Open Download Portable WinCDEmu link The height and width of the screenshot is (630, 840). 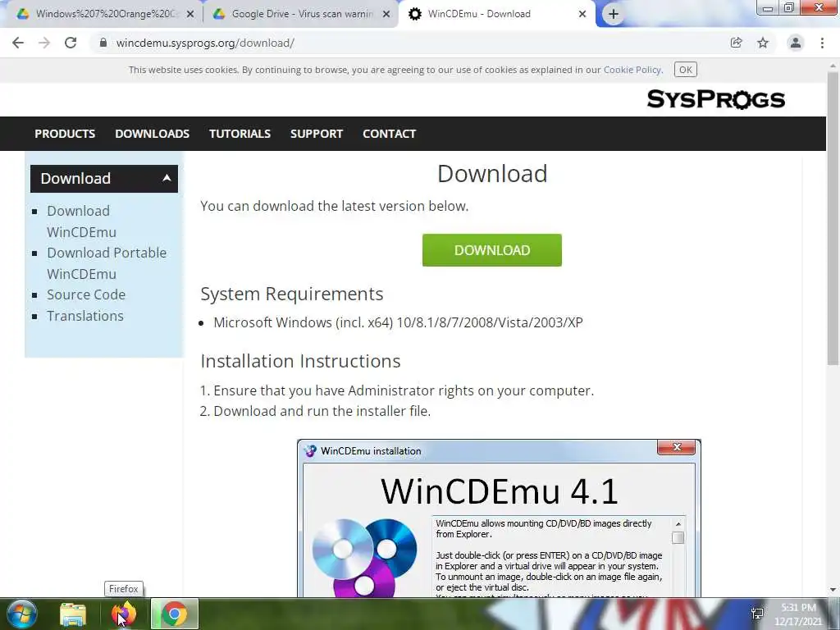coord(107,263)
